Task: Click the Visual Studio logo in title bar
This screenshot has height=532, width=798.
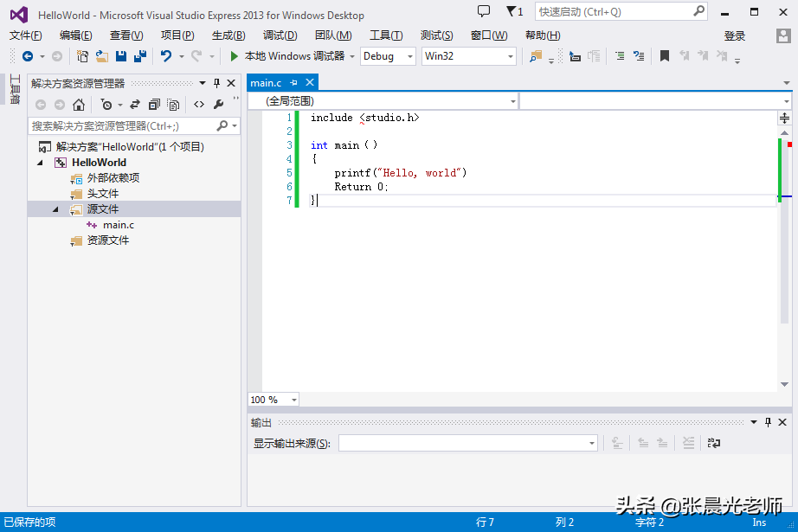Action: [19, 15]
